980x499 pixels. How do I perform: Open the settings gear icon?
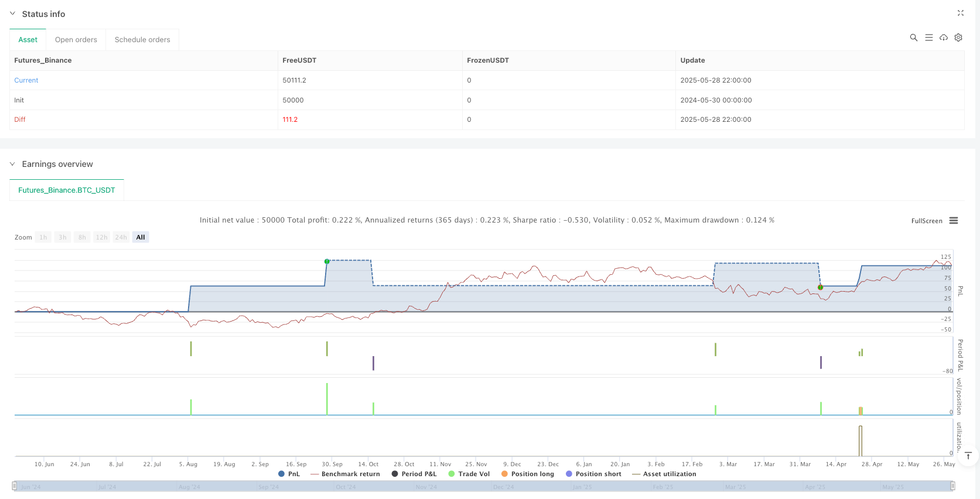958,37
